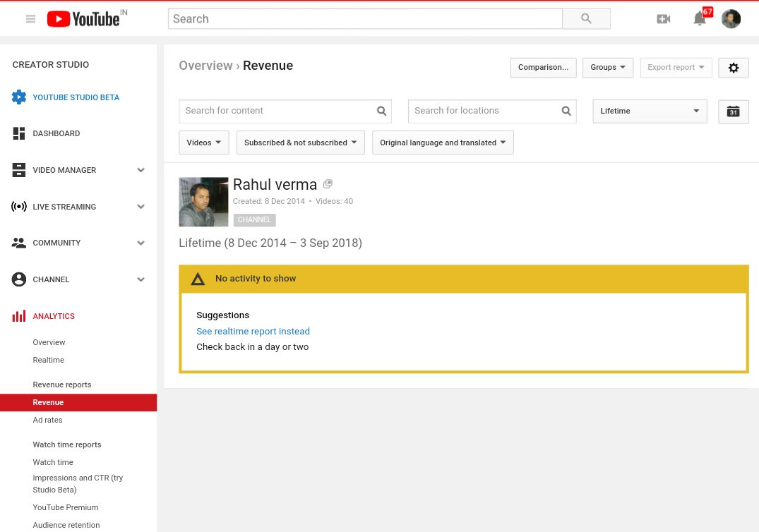Viewport: 759px width, 532px height.
Task: Open the hamburger guide menu
Action: tap(30, 19)
